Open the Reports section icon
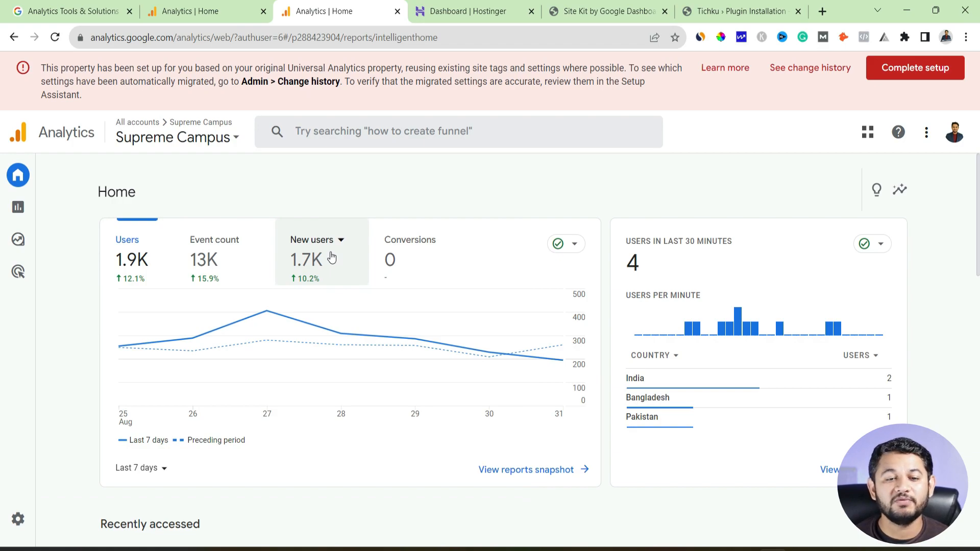This screenshot has height=551, width=980. click(x=17, y=207)
